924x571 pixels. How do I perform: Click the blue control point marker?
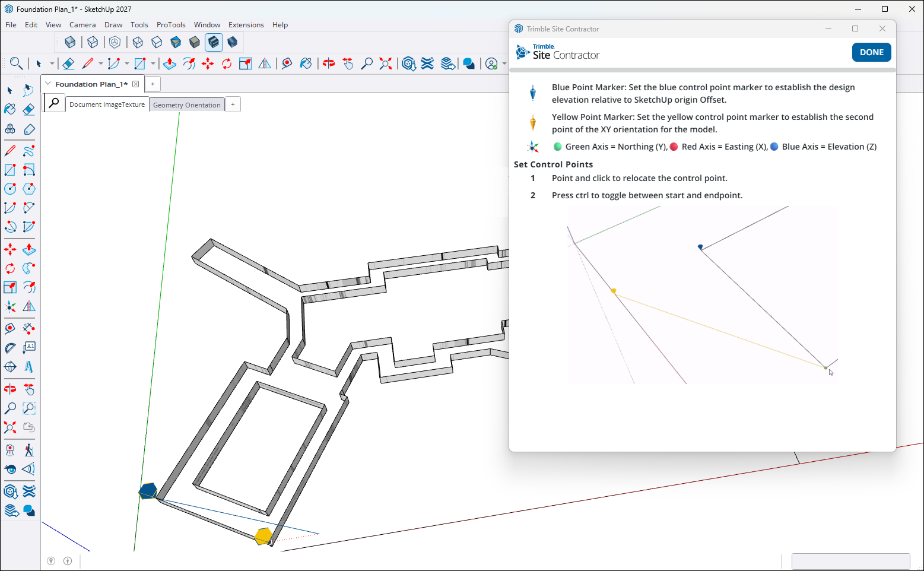148,491
